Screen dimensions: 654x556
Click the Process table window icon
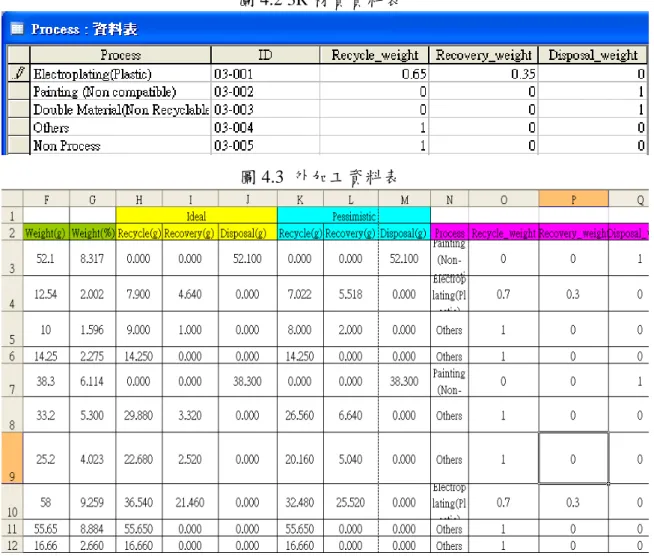point(18,29)
